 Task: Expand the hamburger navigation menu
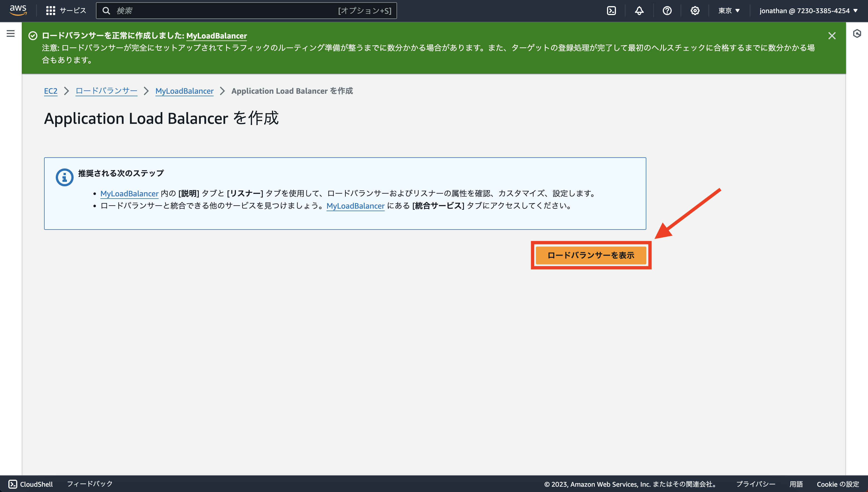click(x=11, y=33)
